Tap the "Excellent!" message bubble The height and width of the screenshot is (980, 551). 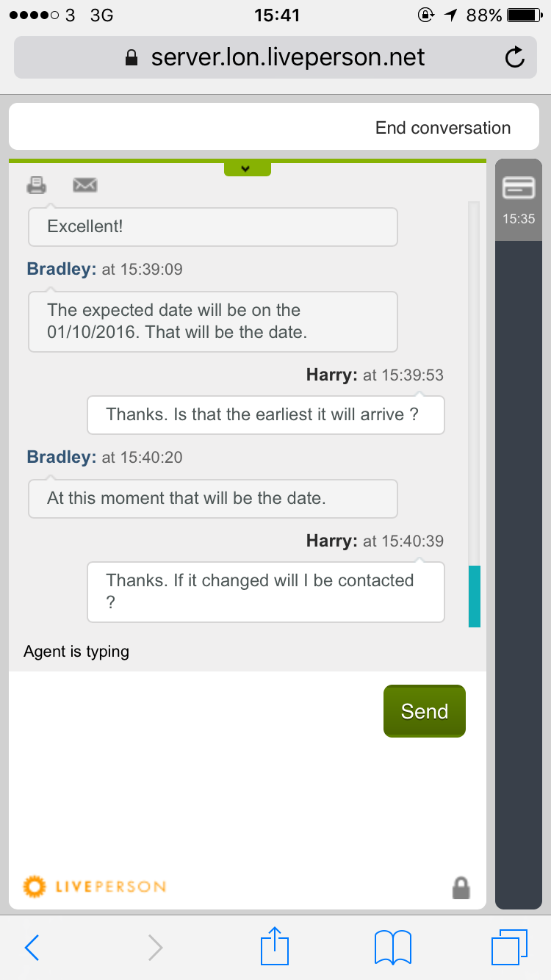click(212, 226)
